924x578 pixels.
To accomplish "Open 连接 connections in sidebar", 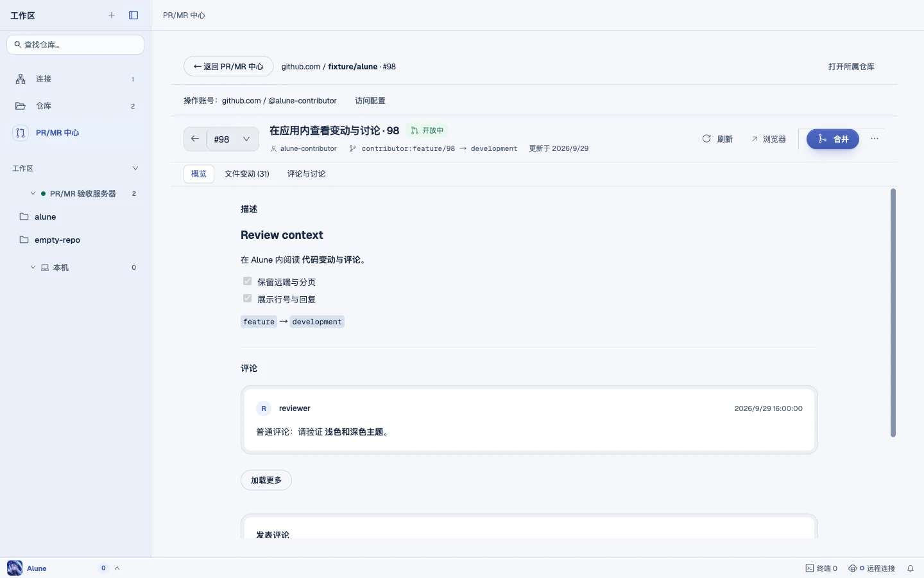I will (75, 79).
